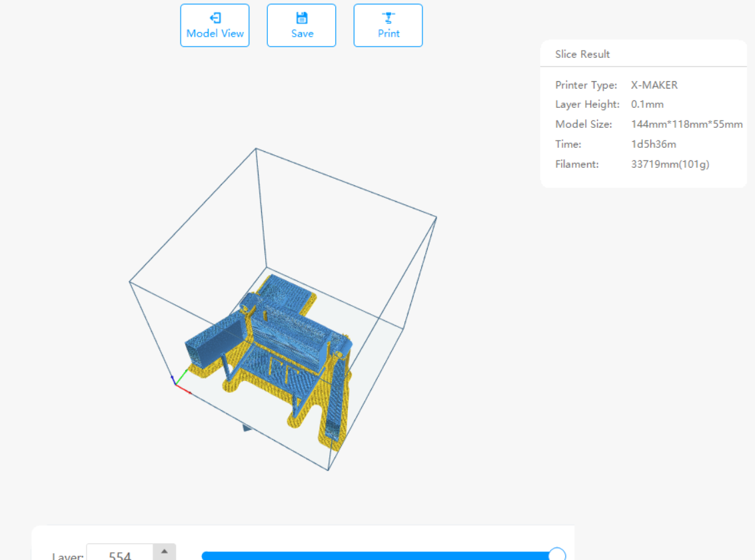Click the Slice Result panel title
Viewport: 755px width, 560px height.
582,55
